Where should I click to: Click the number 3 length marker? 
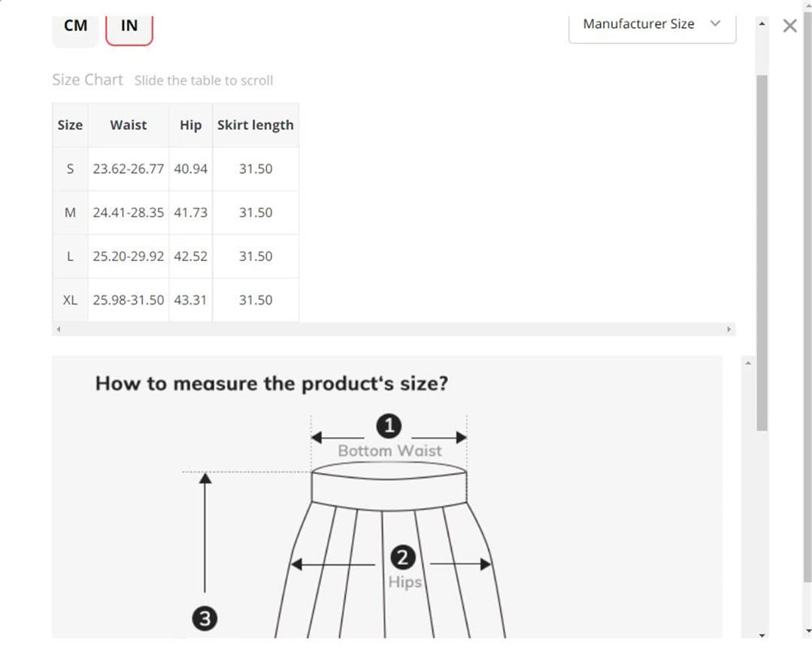click(205, 619)
